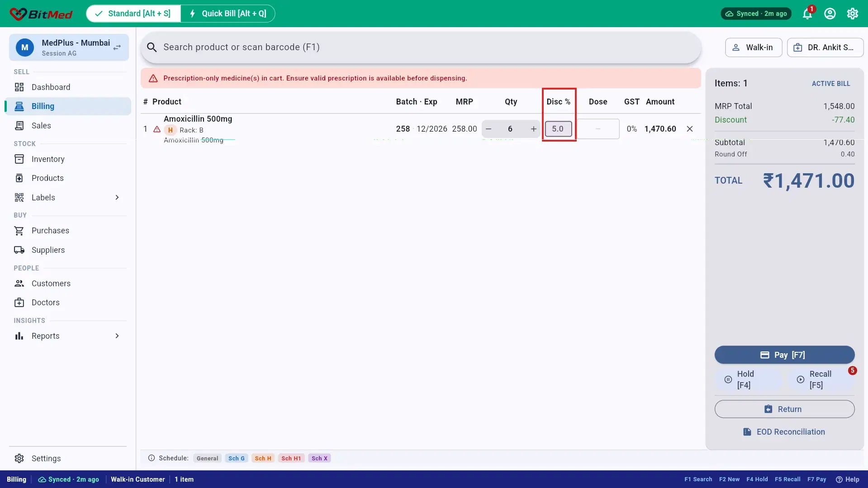The height and width of the screenshot is (488, 868).
Task: Open the Sales section
Action: tap(68, 126)
